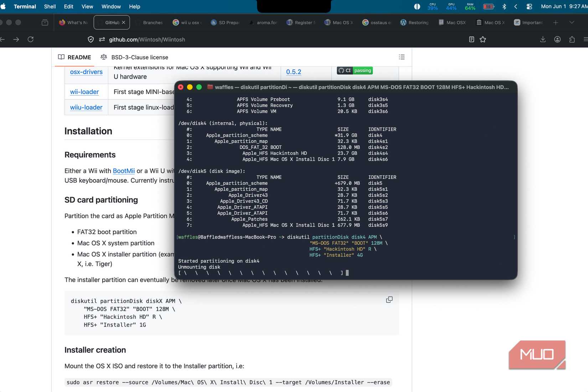
Task: Go forward in browser history
Action: [x=16, y=40]
